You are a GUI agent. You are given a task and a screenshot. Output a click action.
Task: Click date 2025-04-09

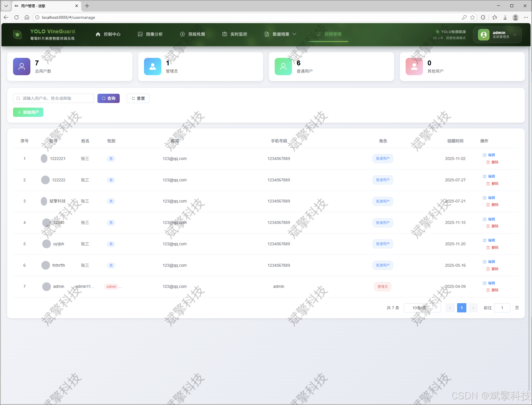tap(455, 287)
